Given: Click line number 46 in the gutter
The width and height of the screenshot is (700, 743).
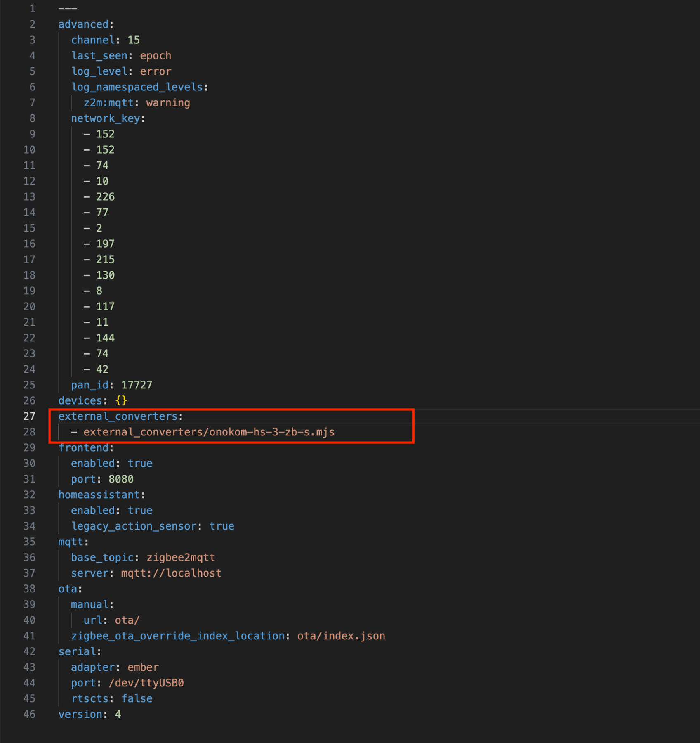Looking at the screenshot, I should 29,715.
